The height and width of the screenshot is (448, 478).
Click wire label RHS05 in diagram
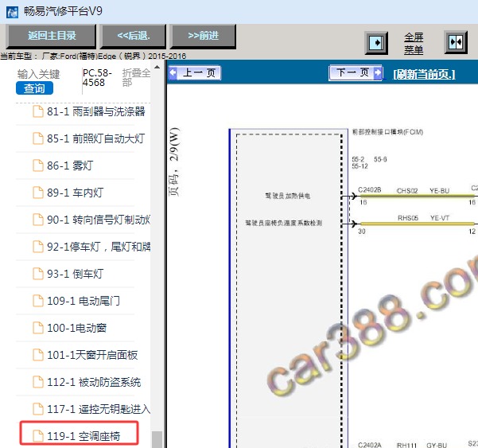(407, 218)
